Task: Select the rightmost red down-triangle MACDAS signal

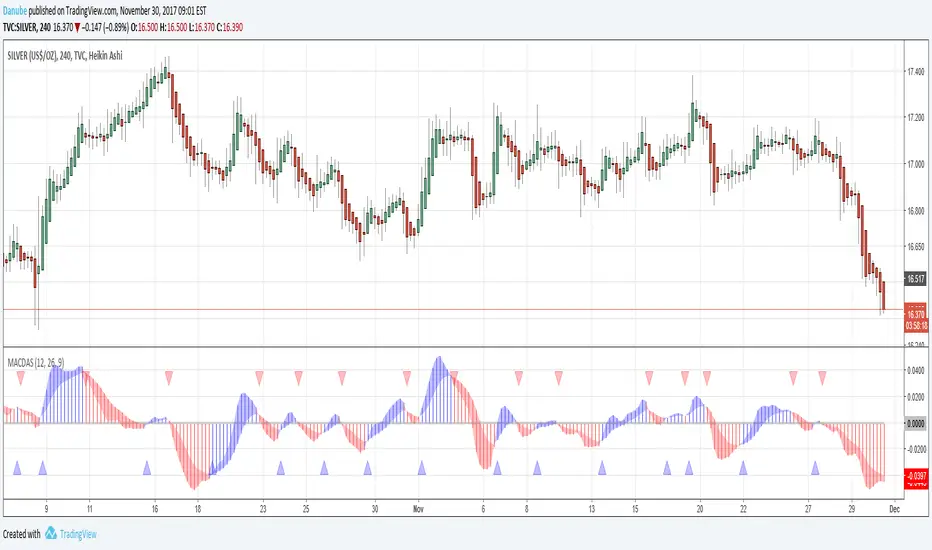Action: (x=823, y=377)
